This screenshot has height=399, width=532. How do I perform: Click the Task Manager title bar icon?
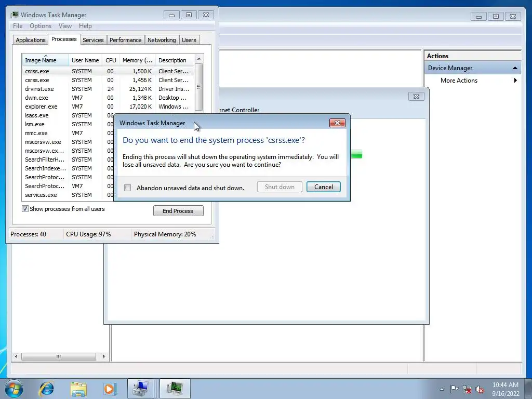(14, 15)
